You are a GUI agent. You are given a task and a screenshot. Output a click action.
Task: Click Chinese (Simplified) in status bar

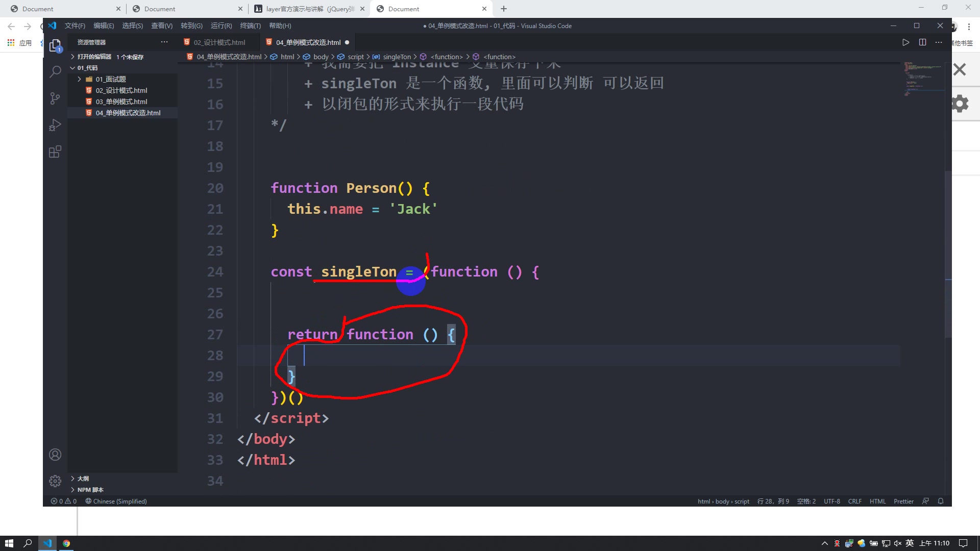[x=116, y=501]
